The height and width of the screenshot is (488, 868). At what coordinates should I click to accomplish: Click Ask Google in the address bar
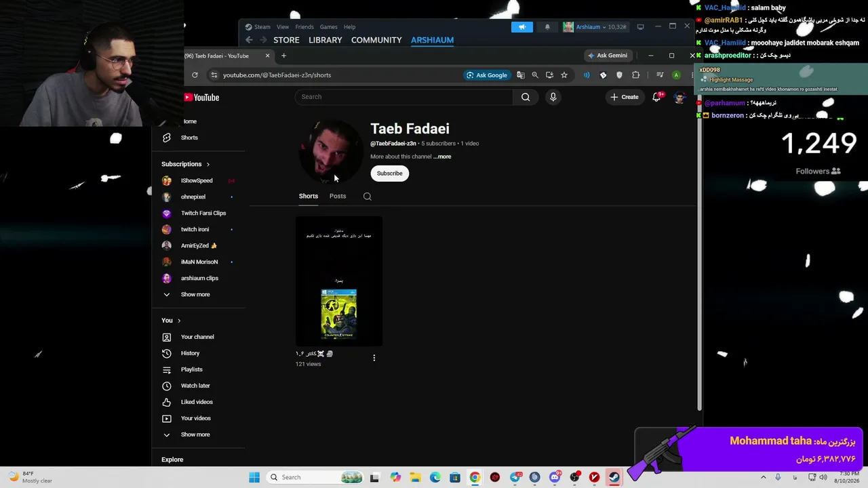(487, 75)
